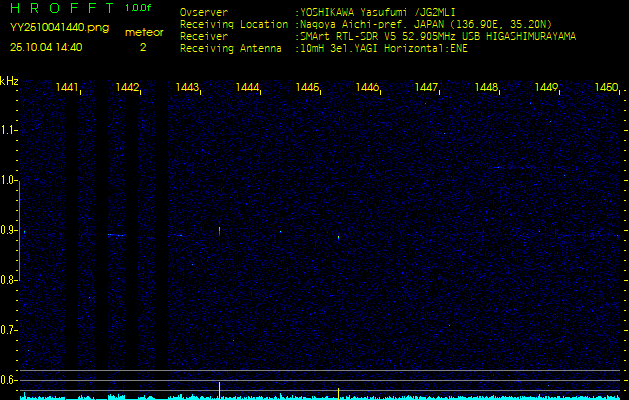Click the cyan signal level strip

tap(320, 397)
